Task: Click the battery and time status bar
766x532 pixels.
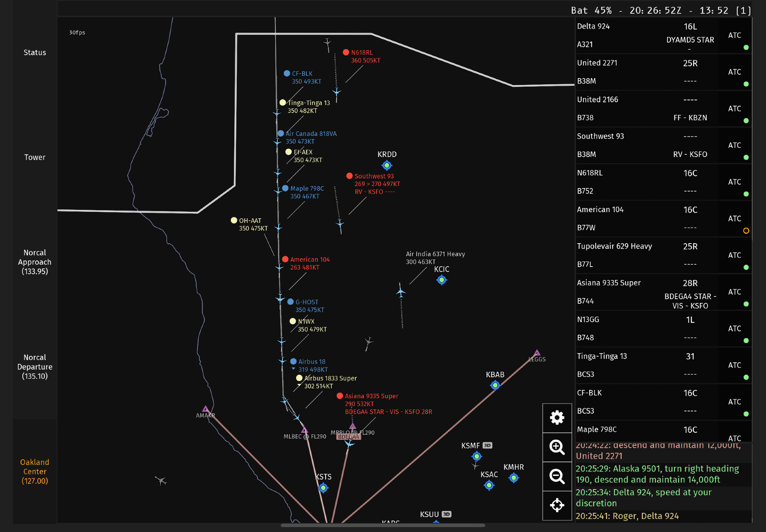Action: click(661, 10)
